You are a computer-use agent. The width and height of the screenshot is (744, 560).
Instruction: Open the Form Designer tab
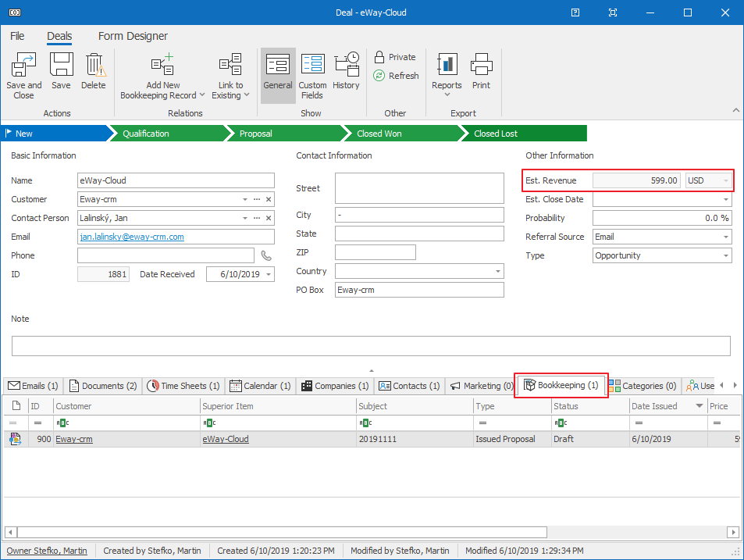tap(133, 36)
